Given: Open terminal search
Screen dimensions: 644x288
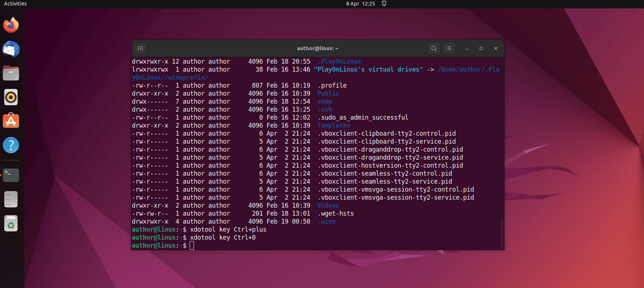Looking at the screenshot, I should coord(434,48).
